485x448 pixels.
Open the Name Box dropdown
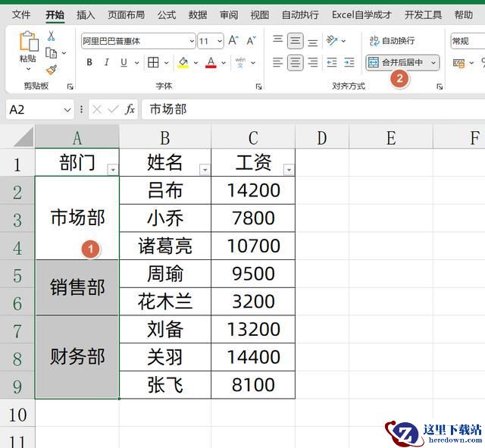click(x=67, y=109)
